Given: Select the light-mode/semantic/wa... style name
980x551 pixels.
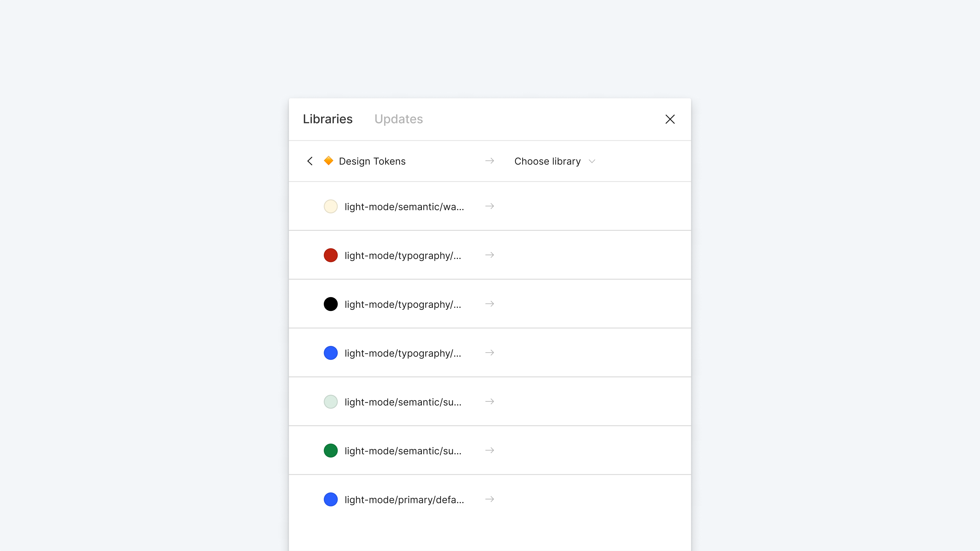Looking at the screenshot, I should point(404,207).
